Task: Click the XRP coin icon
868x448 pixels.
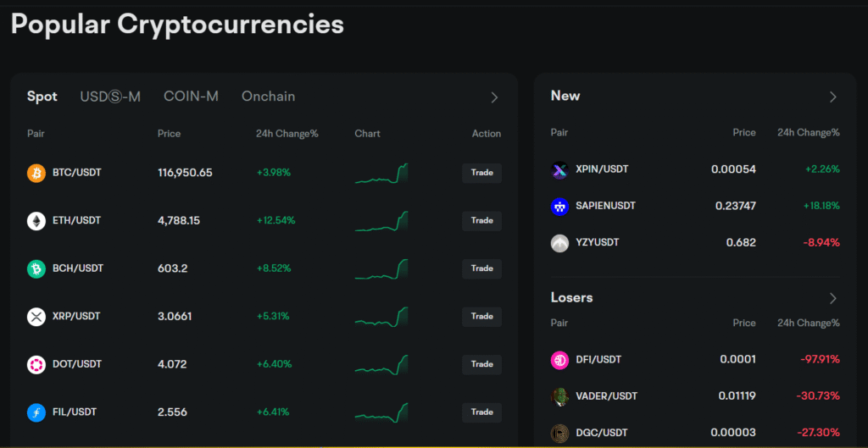Action: click(x=36, y=317)
